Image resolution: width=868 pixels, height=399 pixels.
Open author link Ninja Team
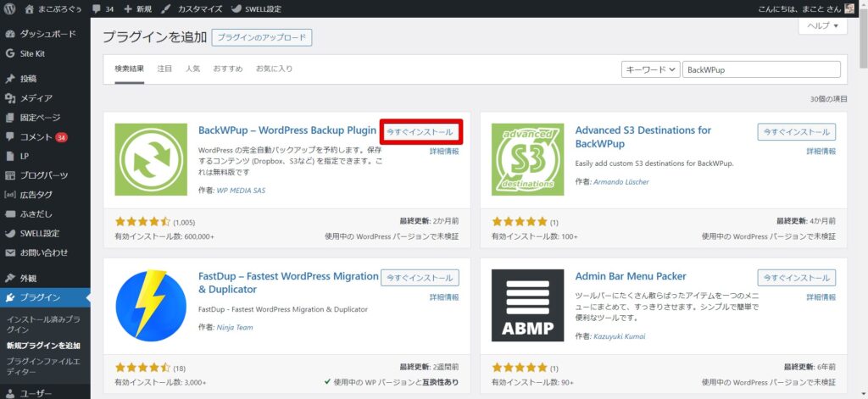[x=235, y=327]
